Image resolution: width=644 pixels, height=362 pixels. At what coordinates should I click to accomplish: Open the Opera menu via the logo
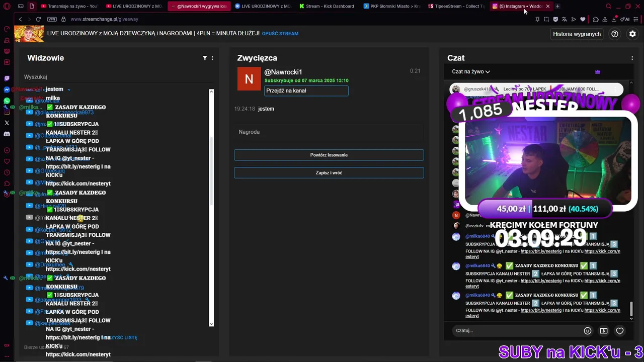(7, 7)
